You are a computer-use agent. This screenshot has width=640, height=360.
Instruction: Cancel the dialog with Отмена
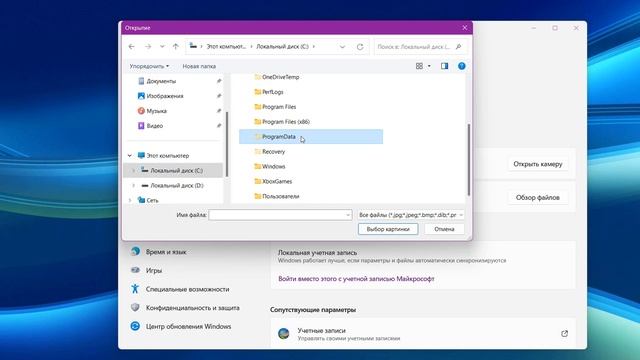pos(444,229)
